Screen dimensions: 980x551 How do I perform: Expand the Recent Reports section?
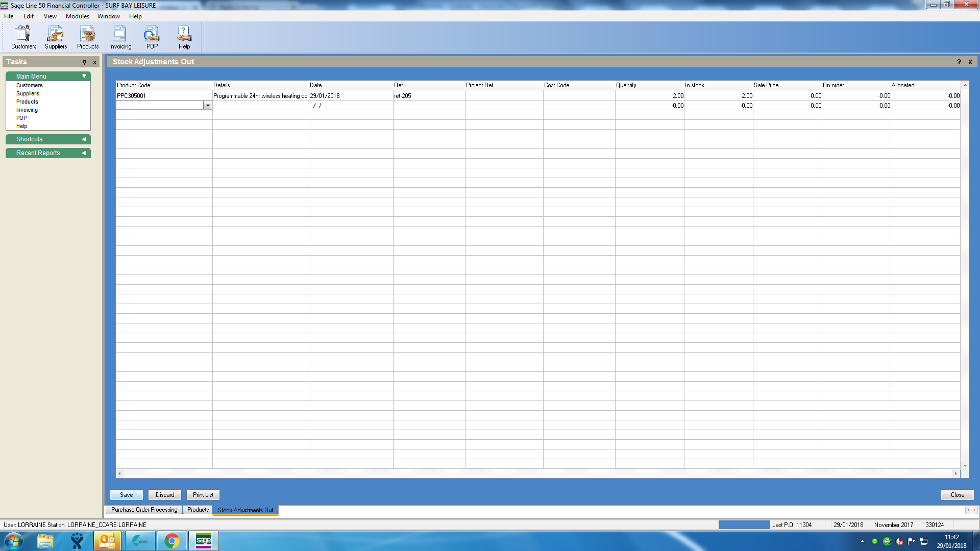click(x=83, y=153)
